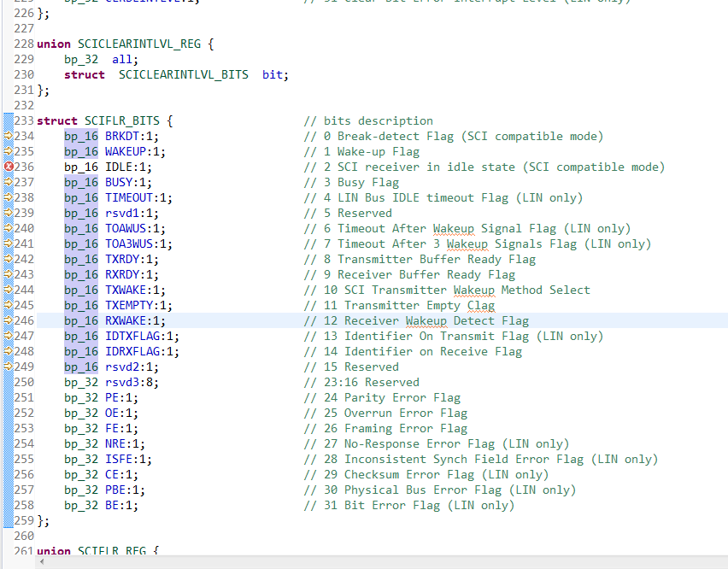Click the warning arrow marker on line 245
728x569 pixels.
click(x=9, y=305)
